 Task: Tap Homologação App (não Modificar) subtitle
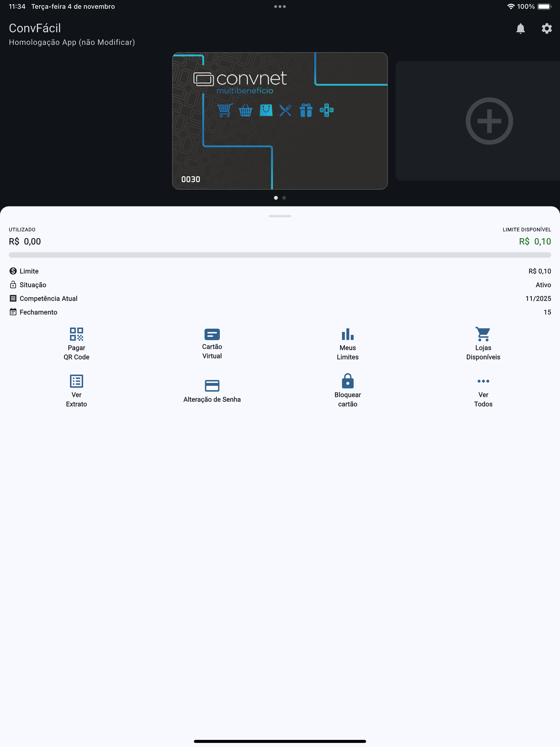tap(72, 42)
